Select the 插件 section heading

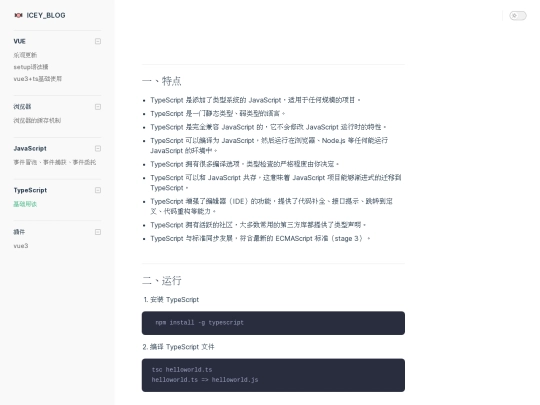[19, 232]
